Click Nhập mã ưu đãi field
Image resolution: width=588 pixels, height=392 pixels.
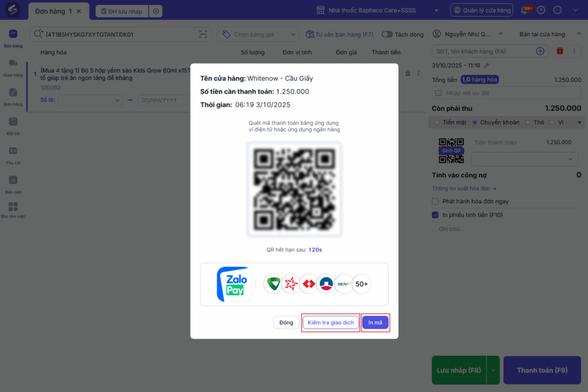[x=506, y=93]
